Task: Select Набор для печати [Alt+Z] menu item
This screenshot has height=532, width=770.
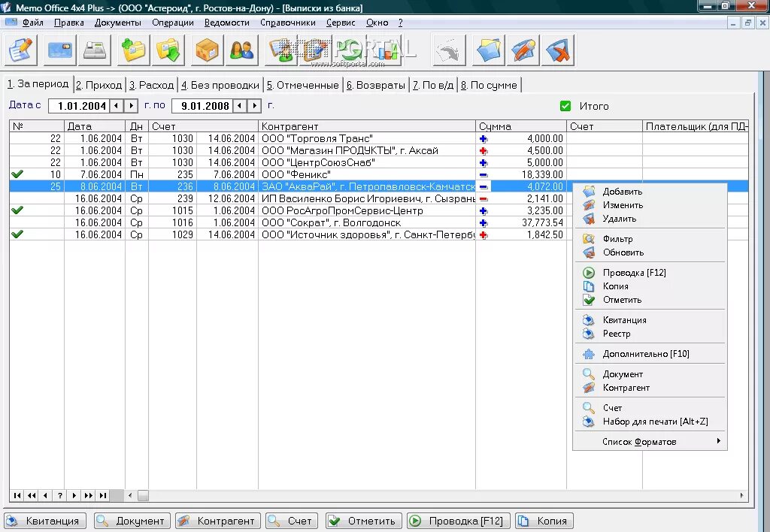Action: click(x=650, y=422)
